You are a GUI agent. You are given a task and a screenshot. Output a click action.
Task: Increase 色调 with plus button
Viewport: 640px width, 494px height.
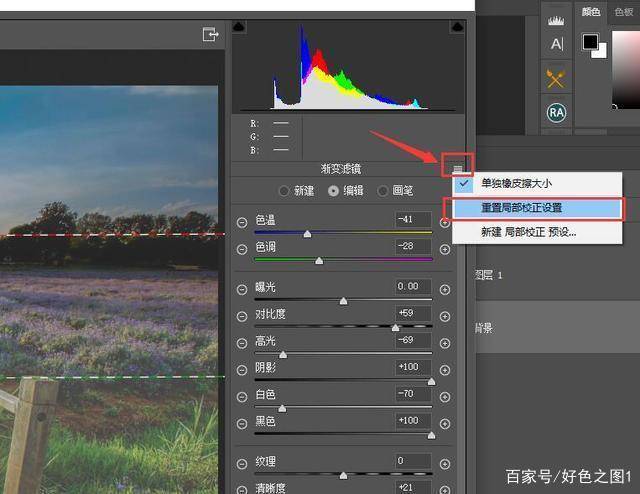445,249
